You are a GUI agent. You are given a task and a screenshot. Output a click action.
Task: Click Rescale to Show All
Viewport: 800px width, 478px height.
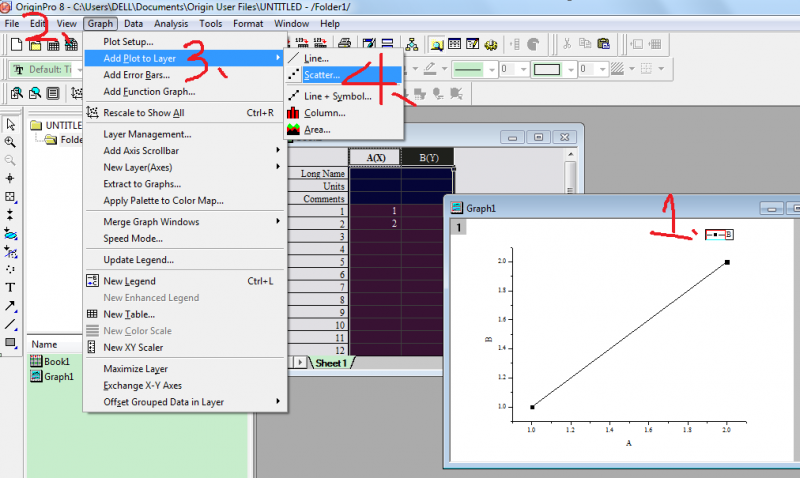click(x=143, y=113)
